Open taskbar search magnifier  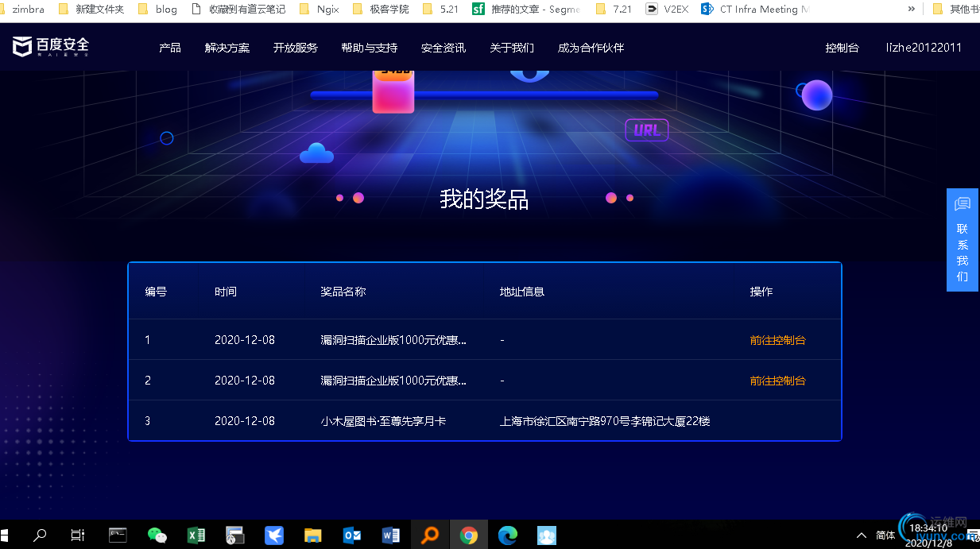(x=40, y=535)
